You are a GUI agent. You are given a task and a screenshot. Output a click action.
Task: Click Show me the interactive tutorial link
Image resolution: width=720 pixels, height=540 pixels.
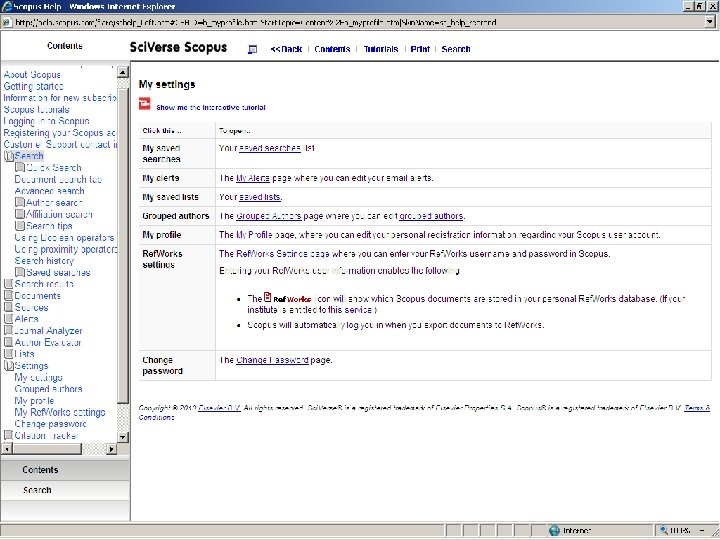coord(211,107)
